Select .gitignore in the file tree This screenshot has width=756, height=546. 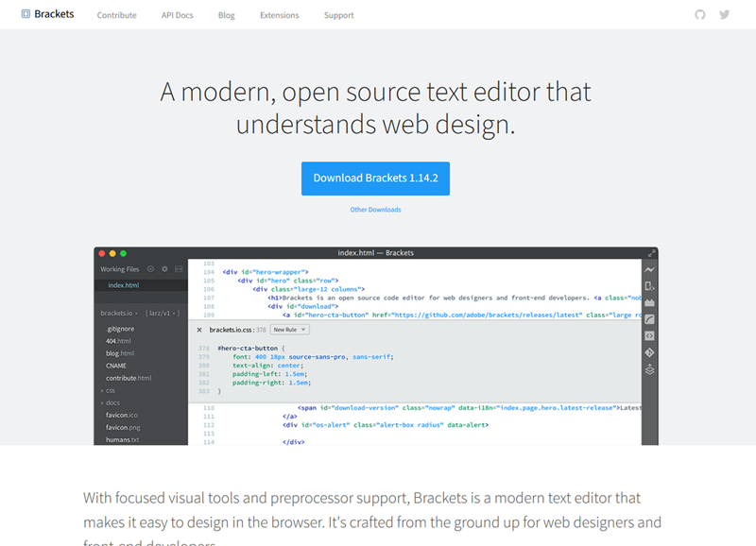pos(120,329)
